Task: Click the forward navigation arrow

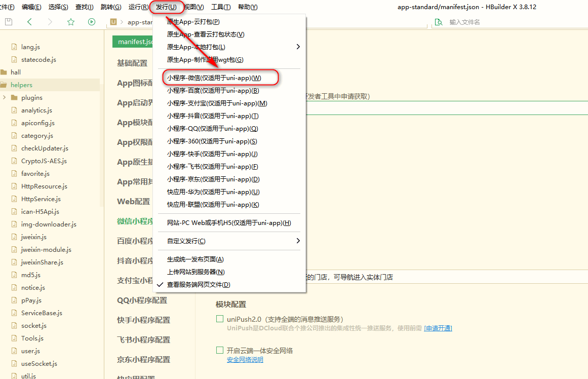Action: click(50, 22)
